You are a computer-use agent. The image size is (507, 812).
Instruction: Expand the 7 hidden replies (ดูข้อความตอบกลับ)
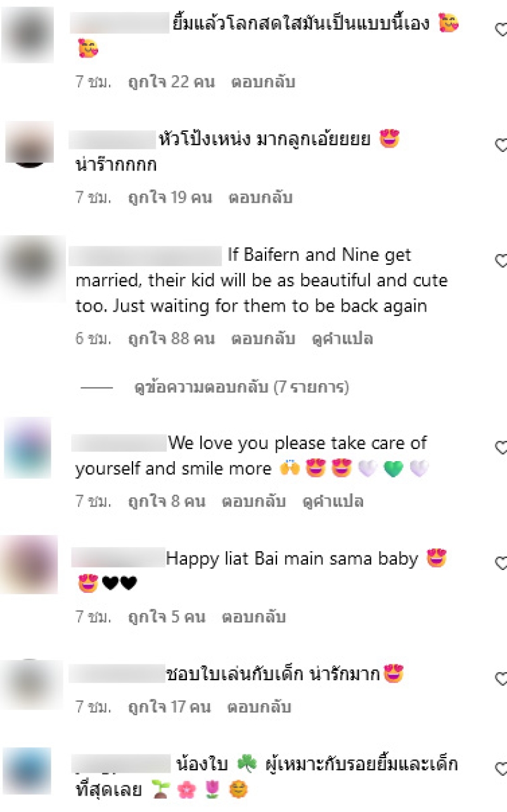pyautogui.click(x=241, y=387)
